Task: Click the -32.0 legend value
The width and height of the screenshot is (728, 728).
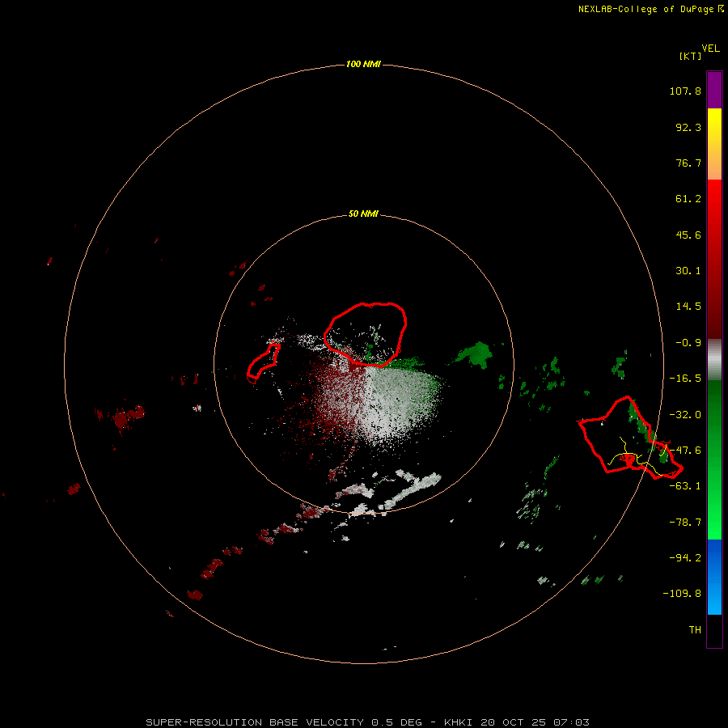Action: pyautogui.click(x=685, y=415)
